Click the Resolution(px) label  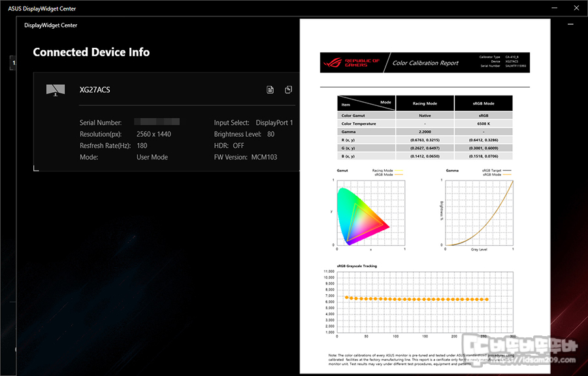[101, 134]
